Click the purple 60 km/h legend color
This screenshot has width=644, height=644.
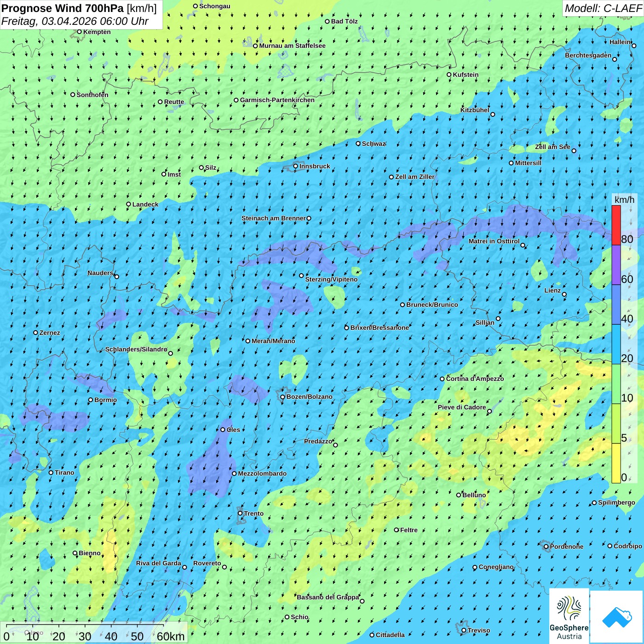[x=616, y=265]
